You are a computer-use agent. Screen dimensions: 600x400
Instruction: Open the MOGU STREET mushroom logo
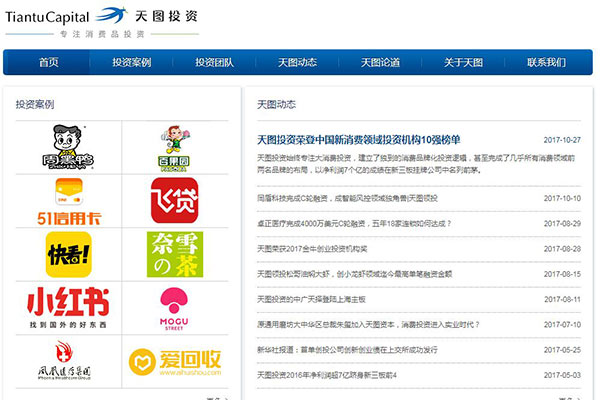tap(174, 309)
